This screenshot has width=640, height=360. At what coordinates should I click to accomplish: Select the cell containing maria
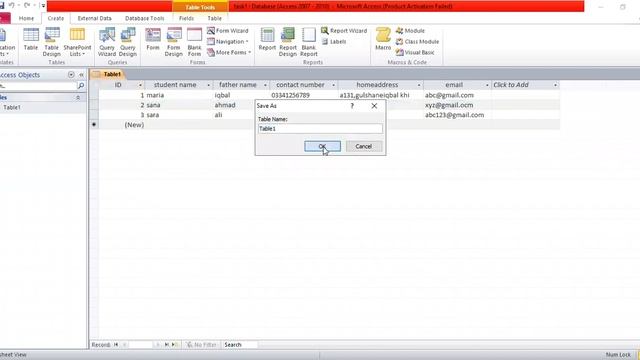coord(179,95)
